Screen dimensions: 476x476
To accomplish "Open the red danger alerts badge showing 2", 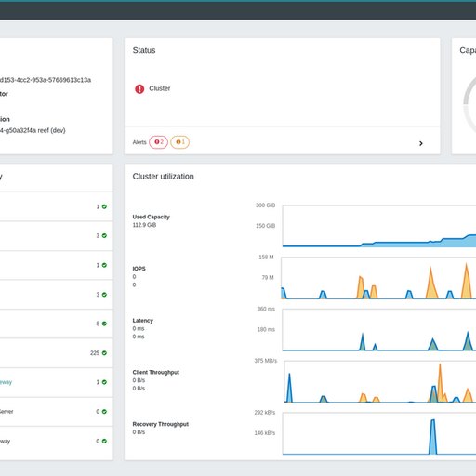I will pos(158,142).
